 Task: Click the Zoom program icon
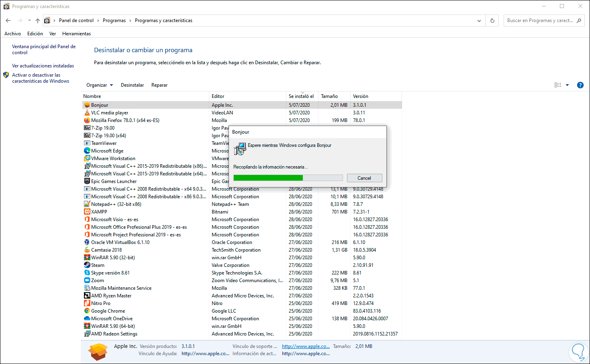(x=87, y=281)
